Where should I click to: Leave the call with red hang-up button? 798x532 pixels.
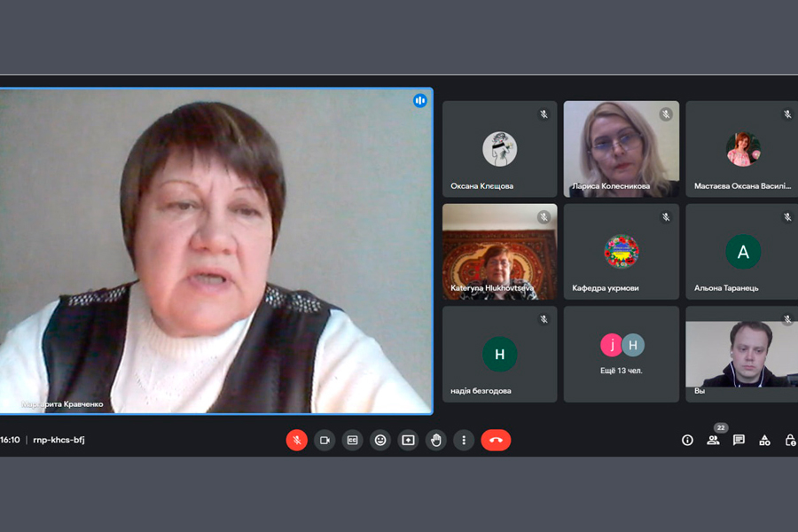click(x=496, y=441)
